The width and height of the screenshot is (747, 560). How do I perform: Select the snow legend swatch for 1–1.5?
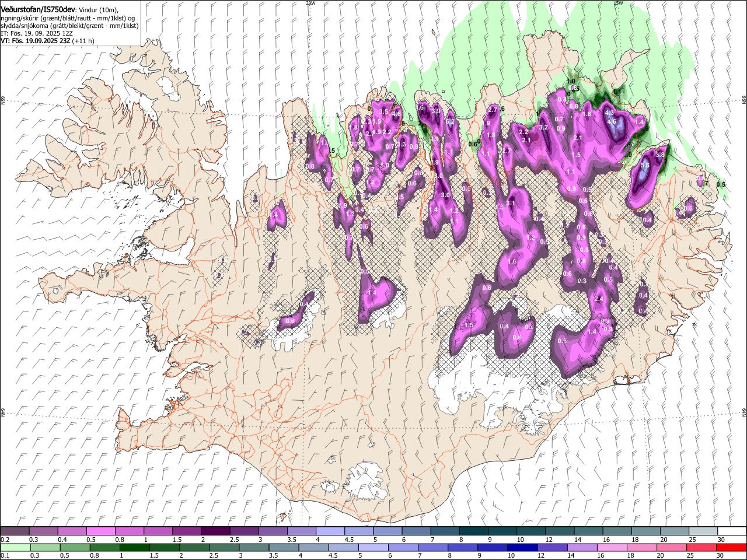(x=158, y=531)
